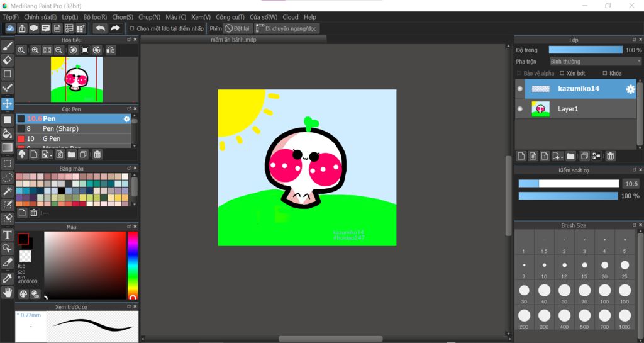Click the Navigator canvas thumbnail

pos(76,79)
